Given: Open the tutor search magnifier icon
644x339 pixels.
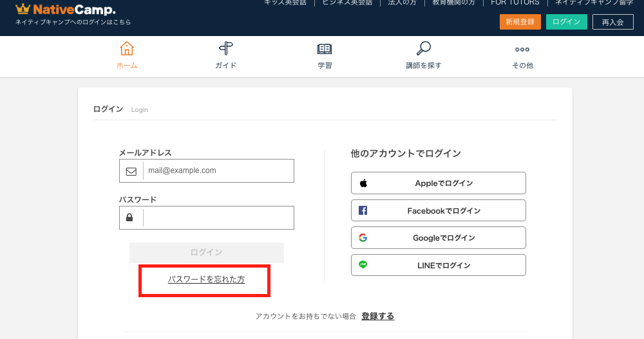Looking at the screenshot, I should pos(423,49).
